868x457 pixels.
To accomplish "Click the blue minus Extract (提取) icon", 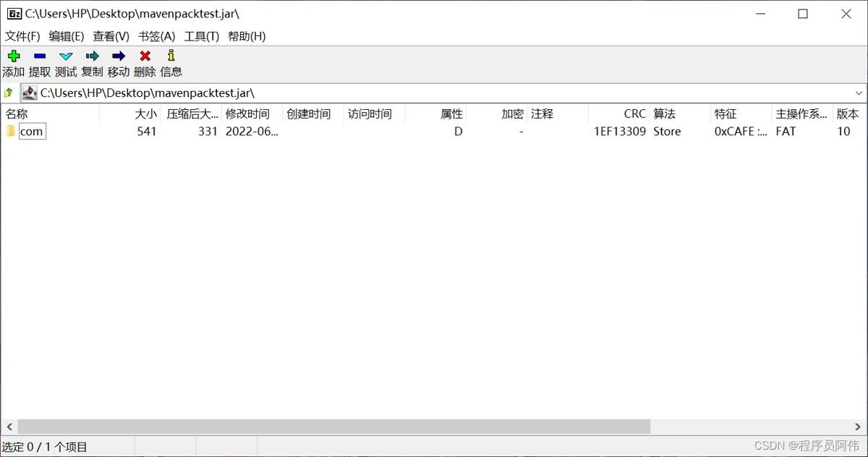I will (x=40, y=56).
